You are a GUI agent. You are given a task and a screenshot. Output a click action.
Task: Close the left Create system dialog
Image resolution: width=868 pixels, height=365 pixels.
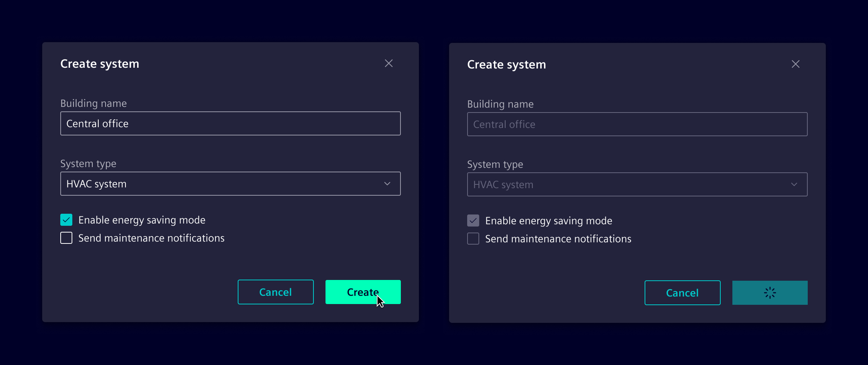(x=389, y=63)
